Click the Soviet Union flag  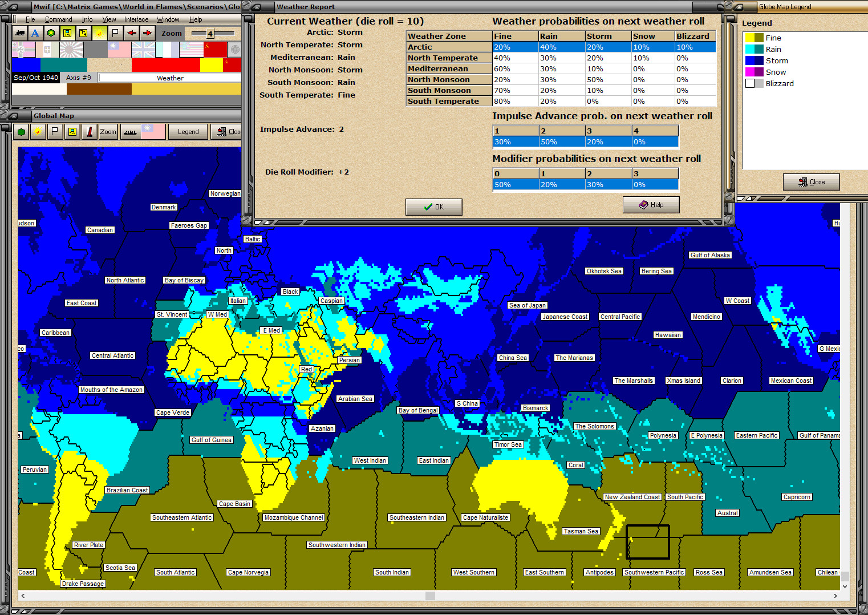click(216, 49)
